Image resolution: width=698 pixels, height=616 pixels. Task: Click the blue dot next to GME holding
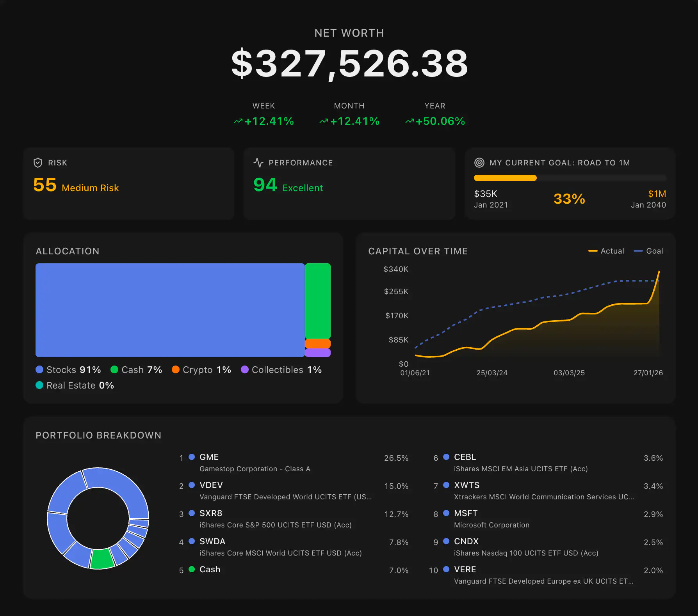pyautogui.click(x=191, y=457)
